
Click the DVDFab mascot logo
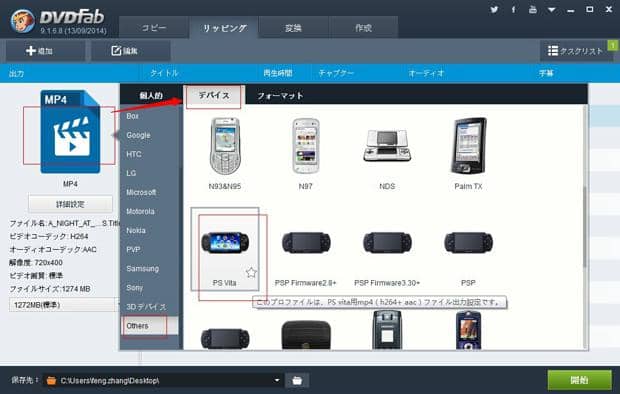pos(23,21)
